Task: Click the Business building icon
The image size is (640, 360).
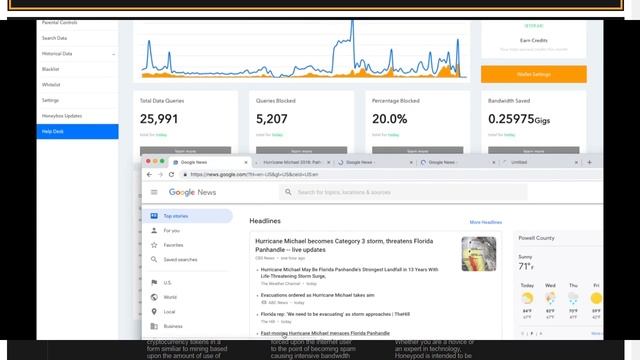Action: [154, 326]
